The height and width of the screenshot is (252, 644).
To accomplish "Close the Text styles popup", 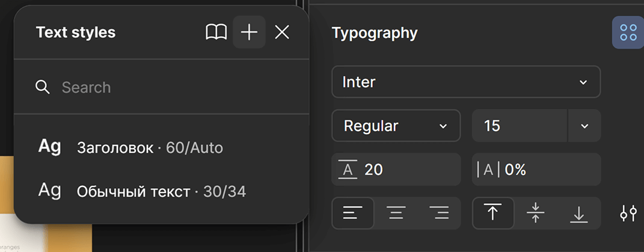I will tap(282, 32).
